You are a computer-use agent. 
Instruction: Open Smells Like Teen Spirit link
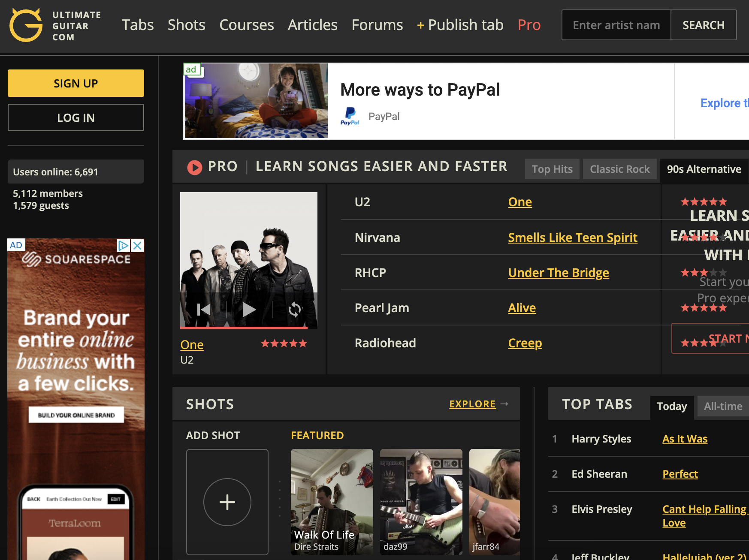[573, 238]
